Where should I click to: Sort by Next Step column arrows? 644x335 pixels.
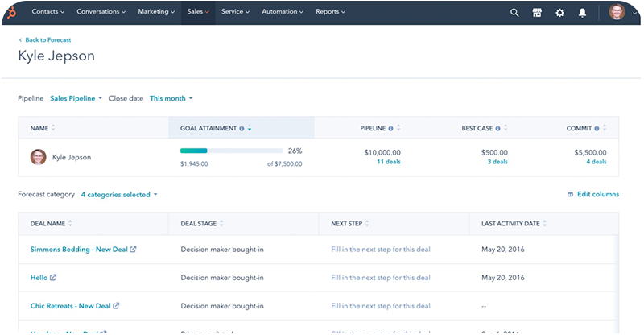(x=367, y=223)
